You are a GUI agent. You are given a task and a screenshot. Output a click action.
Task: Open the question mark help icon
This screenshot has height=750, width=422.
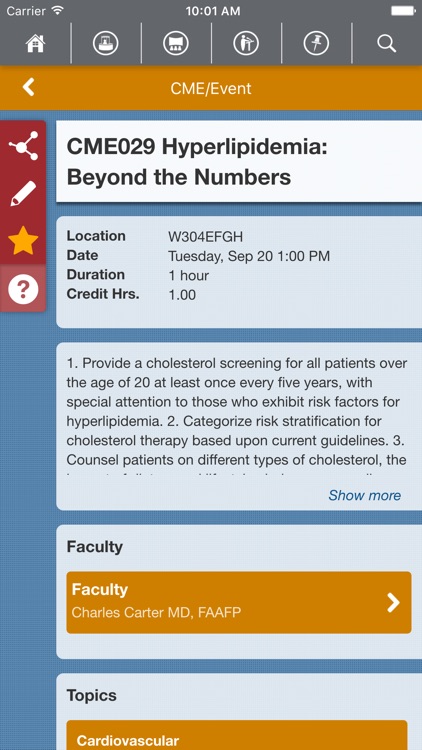(x=23, y=289)
